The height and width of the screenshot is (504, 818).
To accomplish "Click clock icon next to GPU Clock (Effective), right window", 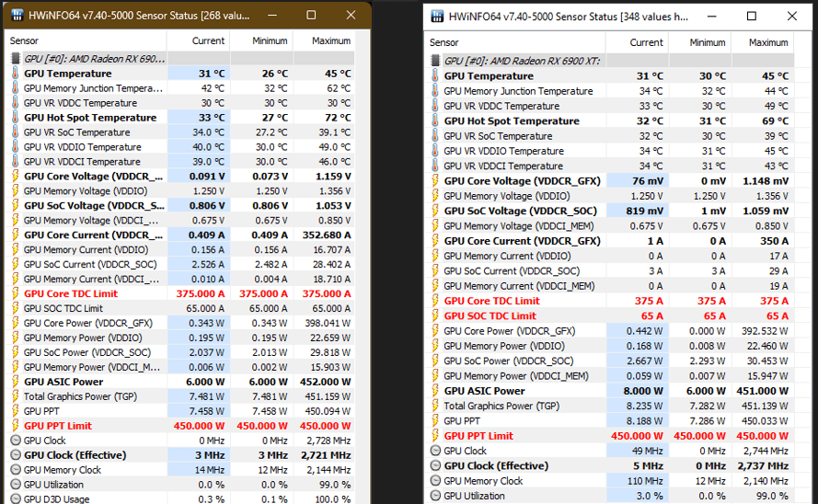I will (435, 465).
